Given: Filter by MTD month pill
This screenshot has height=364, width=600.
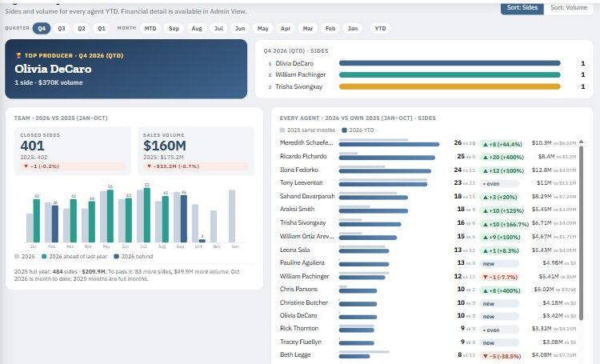Looking at the screenshot, I should (150, 28).
